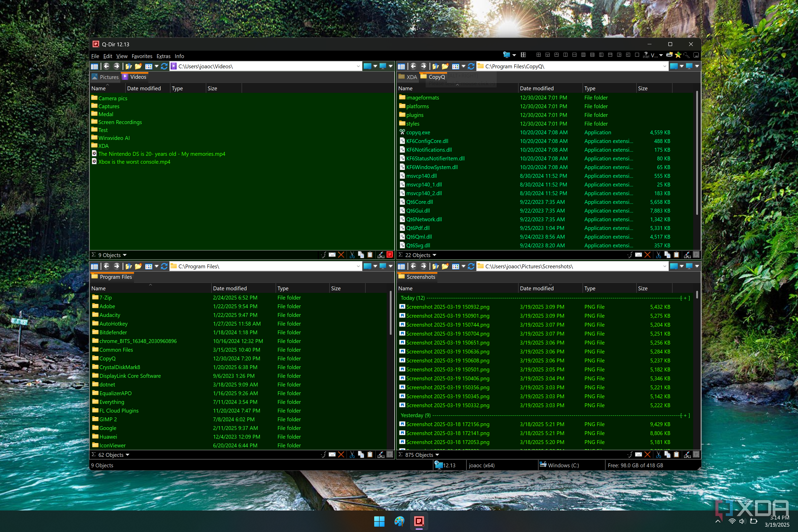The image size is (798, 532).
Task: Sort Program Files pane by Date modified
Action: point(243,289)
